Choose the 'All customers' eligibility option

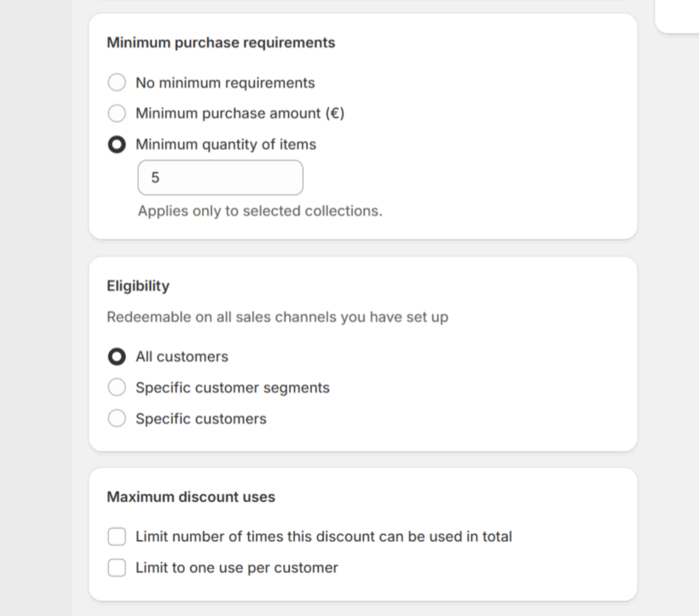click(117, 356)
